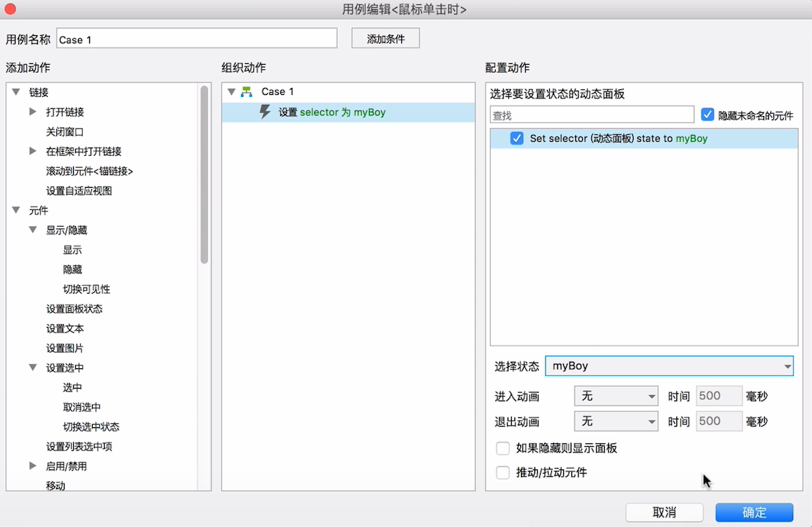Click the Case 1 flow icon

tap(247, 92)
